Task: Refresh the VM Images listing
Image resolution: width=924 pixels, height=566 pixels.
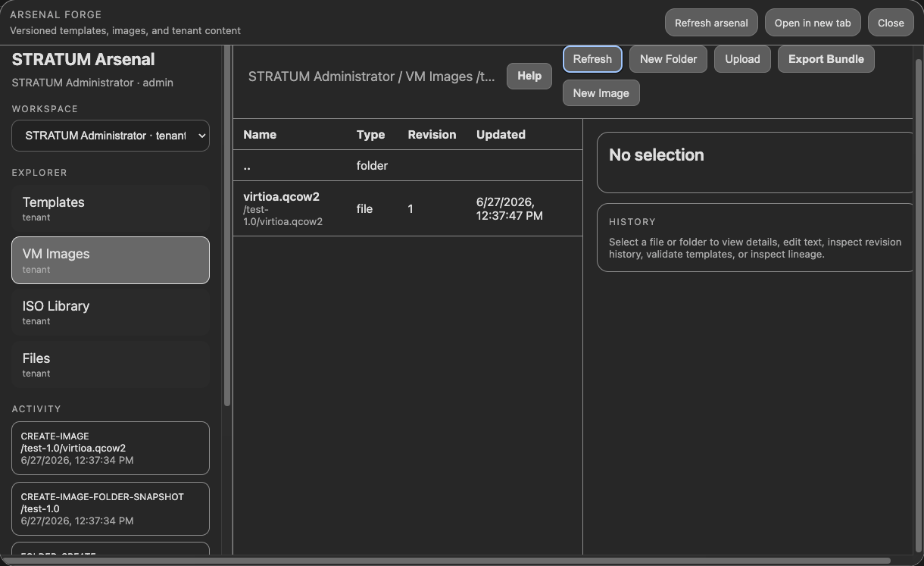Action: [592, 59]
